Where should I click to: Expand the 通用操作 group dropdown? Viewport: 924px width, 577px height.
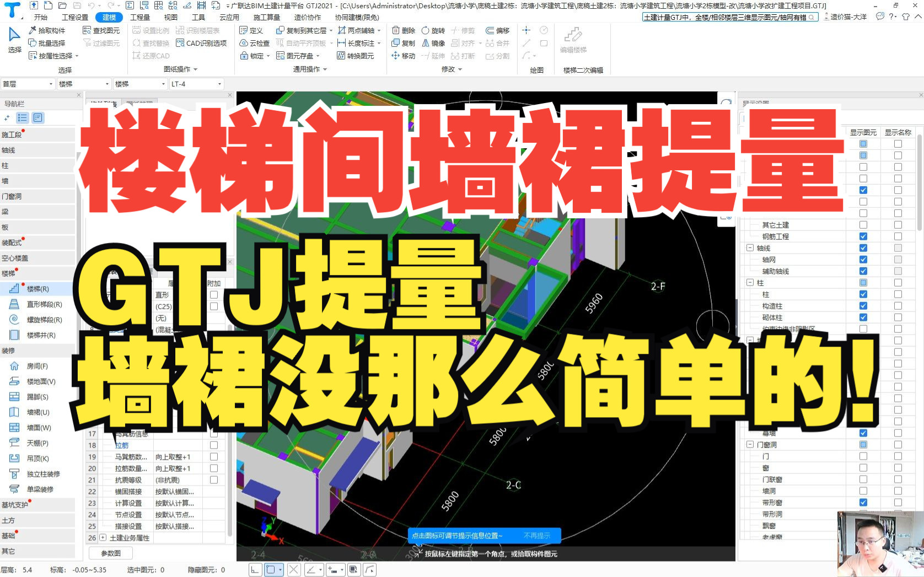(325, 69)
